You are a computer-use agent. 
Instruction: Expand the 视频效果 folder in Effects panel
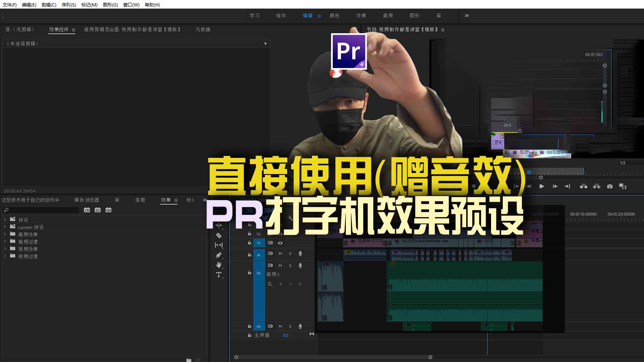pyautogui.click(x=5, y=249)
